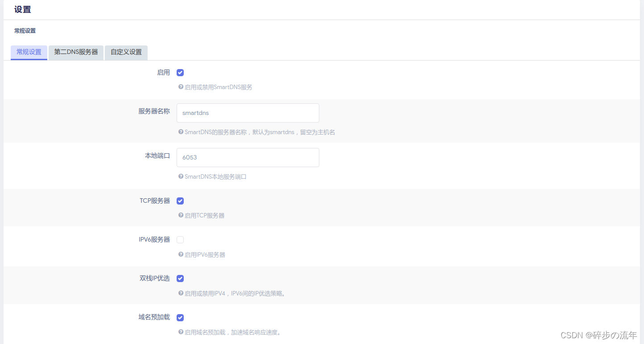The width and height of the screenshot is (644, 344).
Task: Click the 设置 page heading
Action: coord(22,9)
